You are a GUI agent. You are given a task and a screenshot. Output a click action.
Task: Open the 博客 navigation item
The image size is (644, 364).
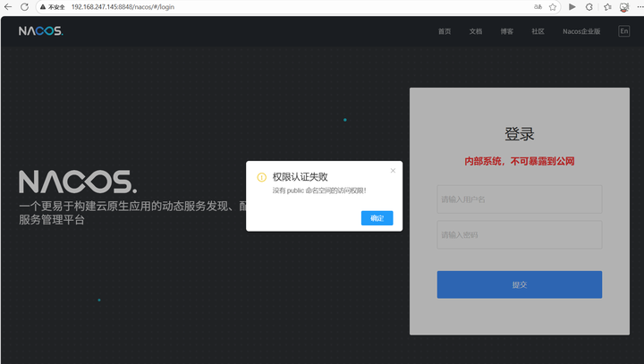507,31
